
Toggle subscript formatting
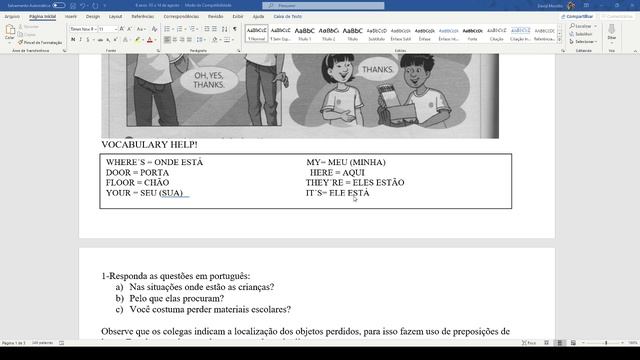tap(108, 40)
